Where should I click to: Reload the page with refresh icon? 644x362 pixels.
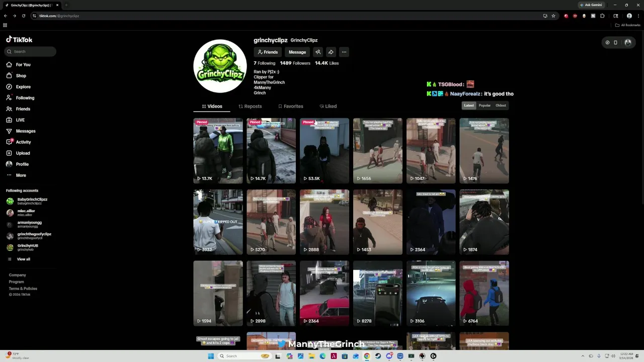coord(23,16)
